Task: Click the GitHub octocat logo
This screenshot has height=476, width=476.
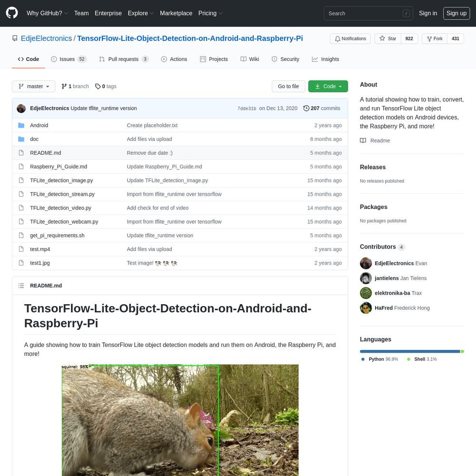Action: click(x=12, y=13)
